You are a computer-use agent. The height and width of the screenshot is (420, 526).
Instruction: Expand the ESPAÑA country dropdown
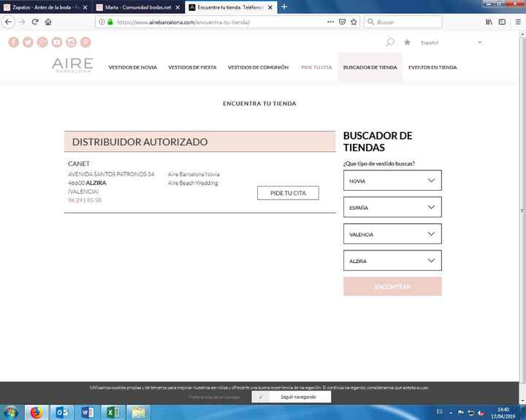click(392, 207)
